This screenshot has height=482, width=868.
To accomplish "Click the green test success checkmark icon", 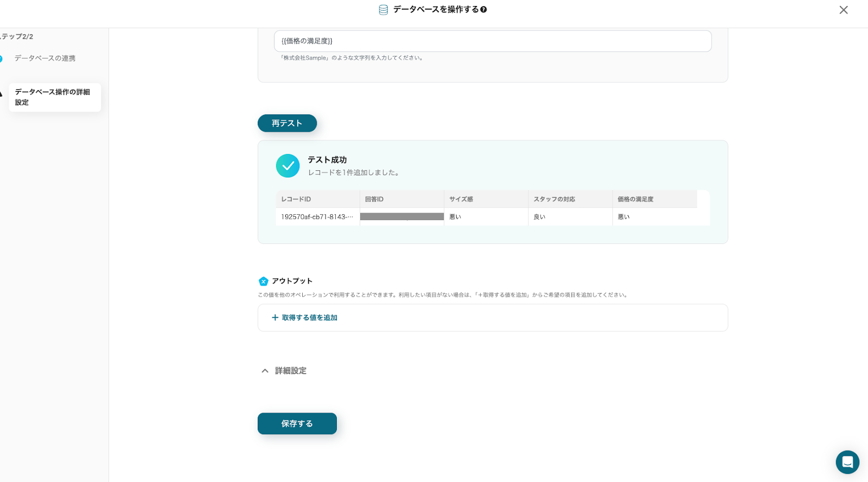I will (x=288, y=166).
